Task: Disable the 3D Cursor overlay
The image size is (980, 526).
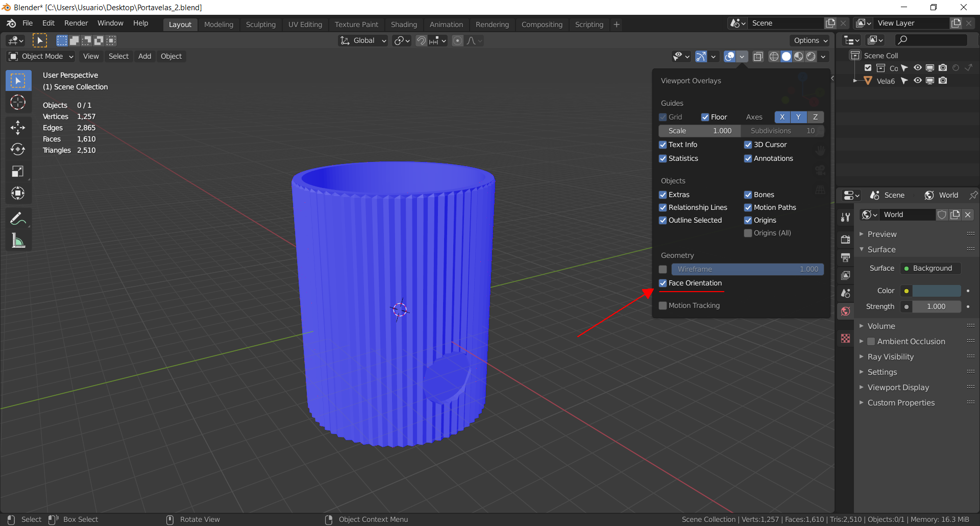Action: pos(748,145)
